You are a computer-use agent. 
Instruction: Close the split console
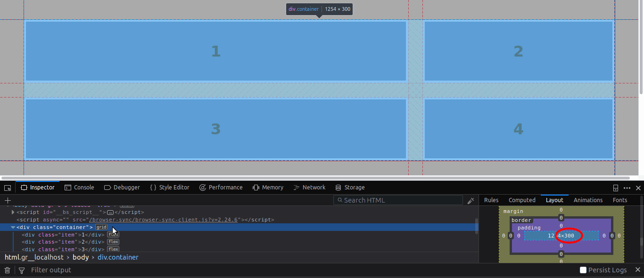tap(638, 270)
